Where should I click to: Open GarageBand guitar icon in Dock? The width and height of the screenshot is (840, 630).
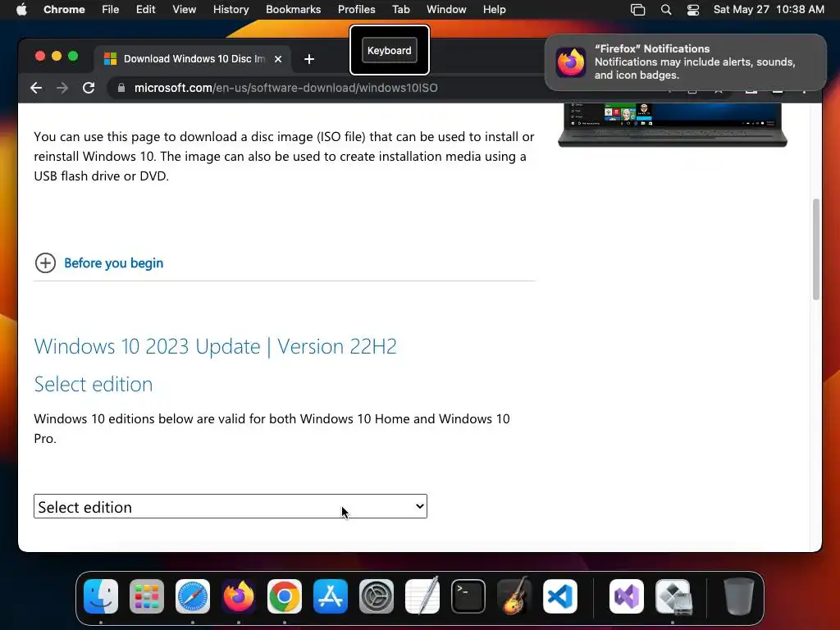point(514,596)
